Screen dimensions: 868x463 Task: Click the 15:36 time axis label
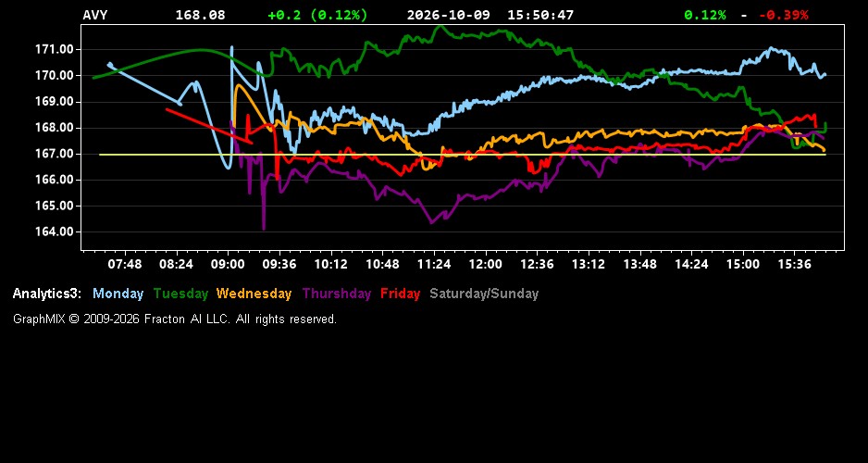point(794,264)
